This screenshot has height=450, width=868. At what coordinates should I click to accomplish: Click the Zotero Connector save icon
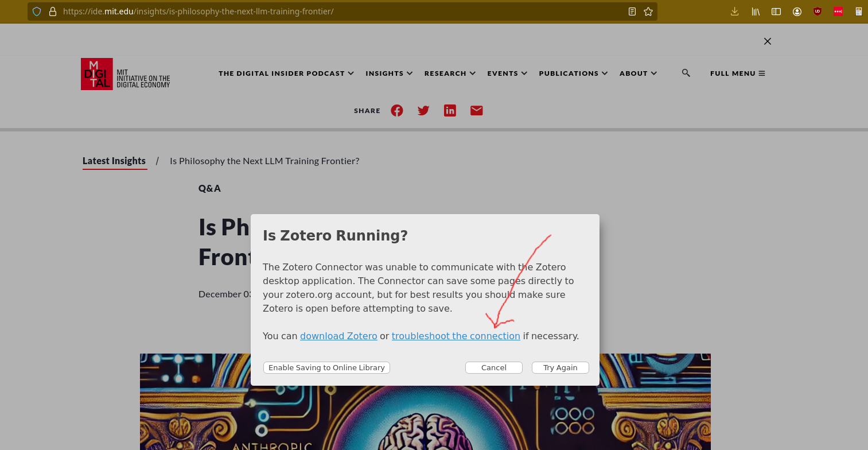859,11
